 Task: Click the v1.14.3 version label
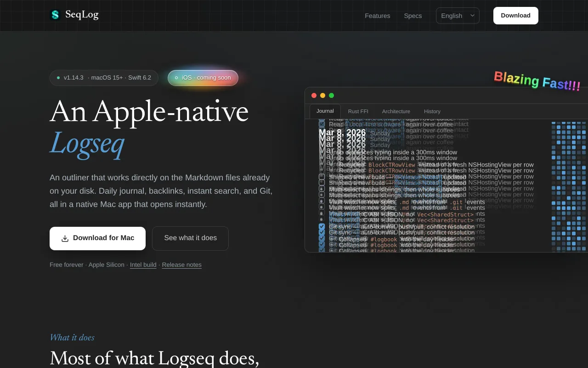point(73,78)
